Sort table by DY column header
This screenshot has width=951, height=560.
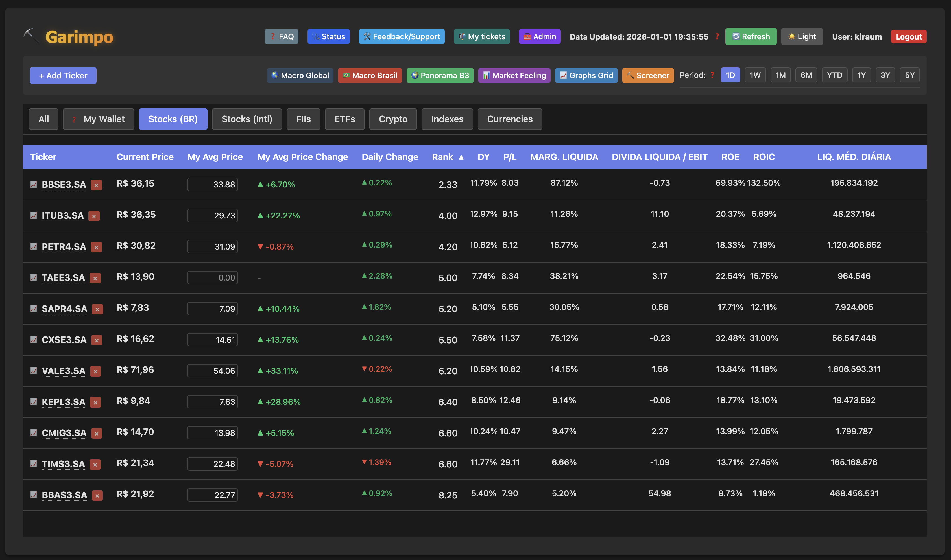(x=483, y=157)
